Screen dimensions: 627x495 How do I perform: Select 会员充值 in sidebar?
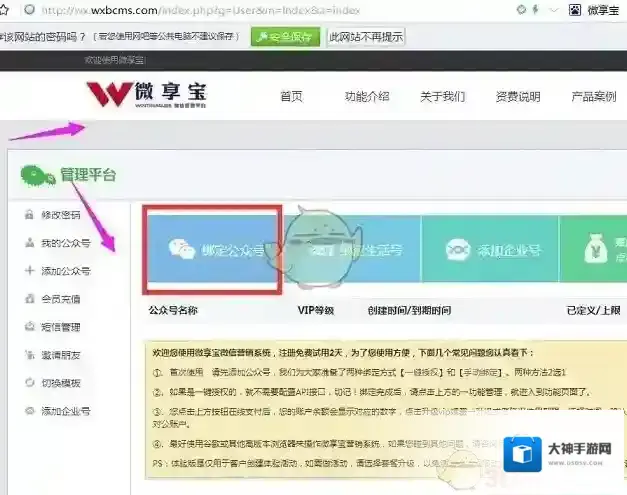pos(61,299)
